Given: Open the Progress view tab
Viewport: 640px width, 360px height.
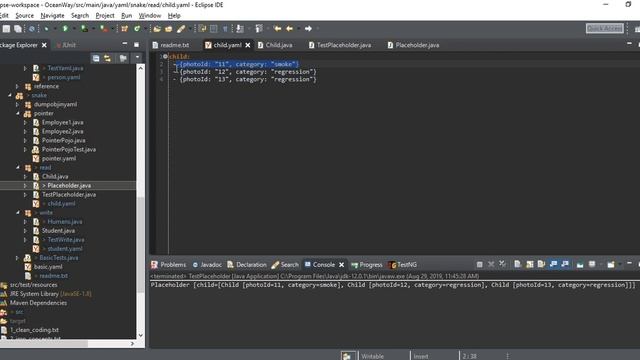Looking at the screenshot, I should pyautogui.click(x=367, y=264).
